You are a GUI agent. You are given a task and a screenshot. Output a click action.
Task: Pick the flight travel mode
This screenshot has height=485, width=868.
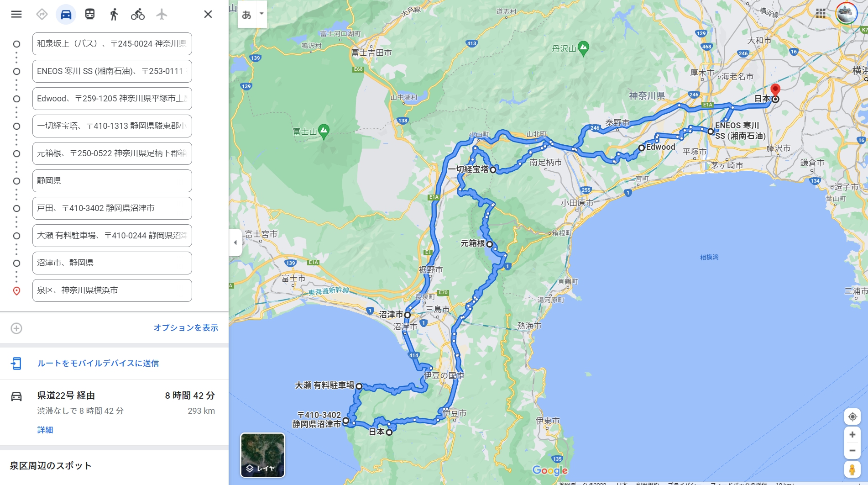(162, 14)
